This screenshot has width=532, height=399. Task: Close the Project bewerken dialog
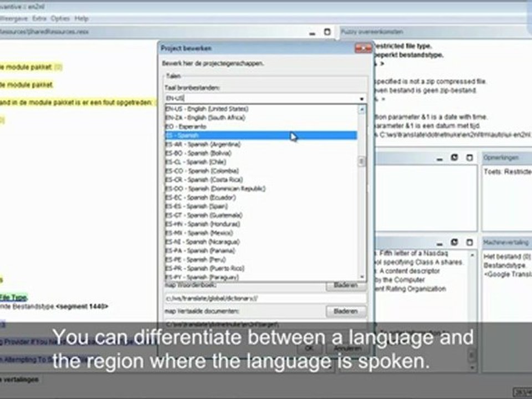[364, 49]
